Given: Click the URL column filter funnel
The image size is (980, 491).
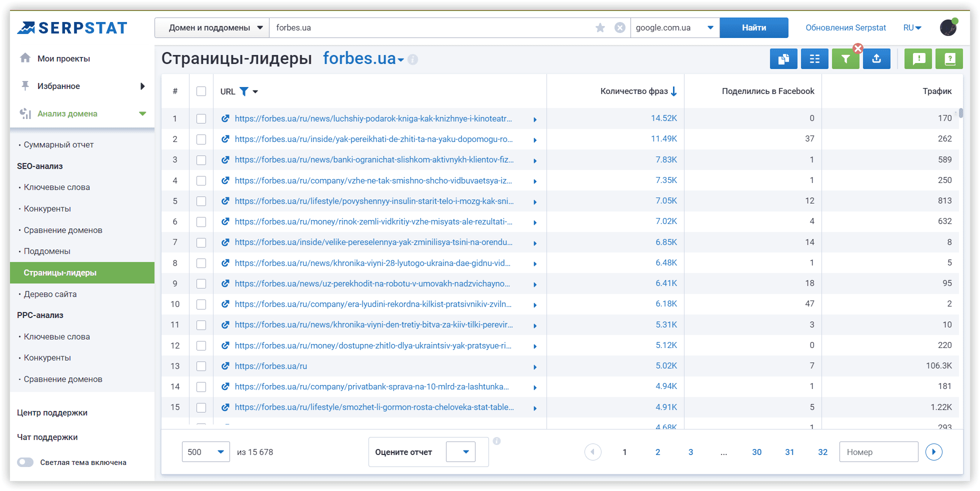Looking at the screenshot, I should [x=243, y=91].
